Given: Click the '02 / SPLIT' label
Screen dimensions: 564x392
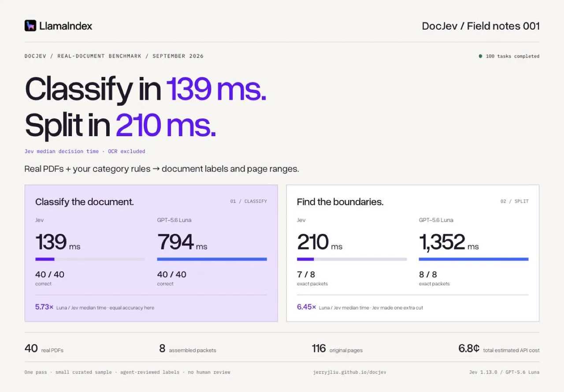Looking at the screenshot, I should 514,201.
